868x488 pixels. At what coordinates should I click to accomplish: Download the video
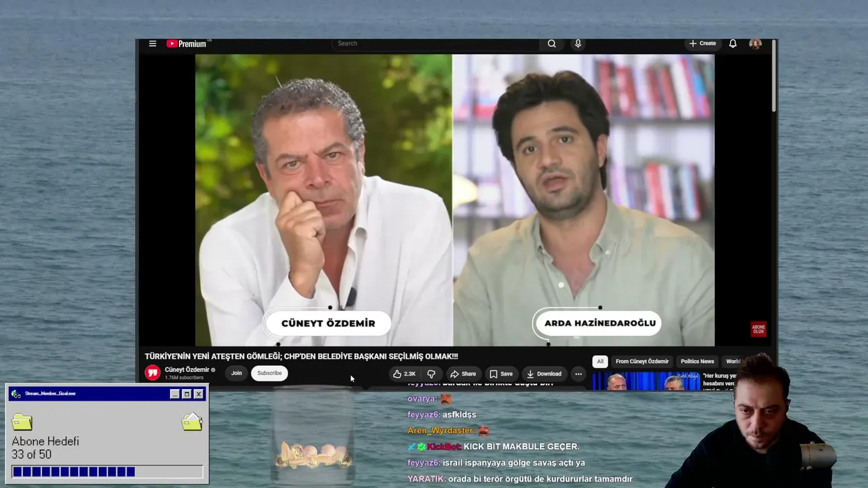pyautogui.click(x=544, y=373)
